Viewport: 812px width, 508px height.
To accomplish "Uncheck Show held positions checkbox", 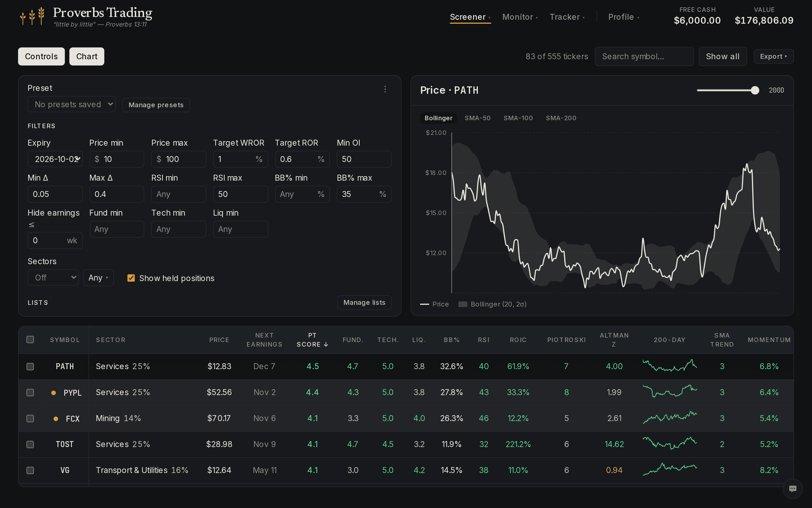I will click(x=131, y=278).
